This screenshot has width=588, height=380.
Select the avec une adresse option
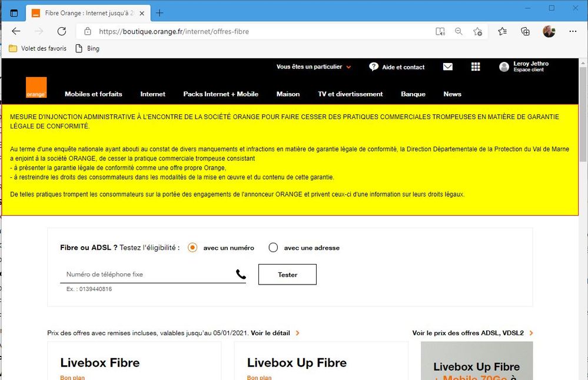pyautogui.click(x=273, y=247)
